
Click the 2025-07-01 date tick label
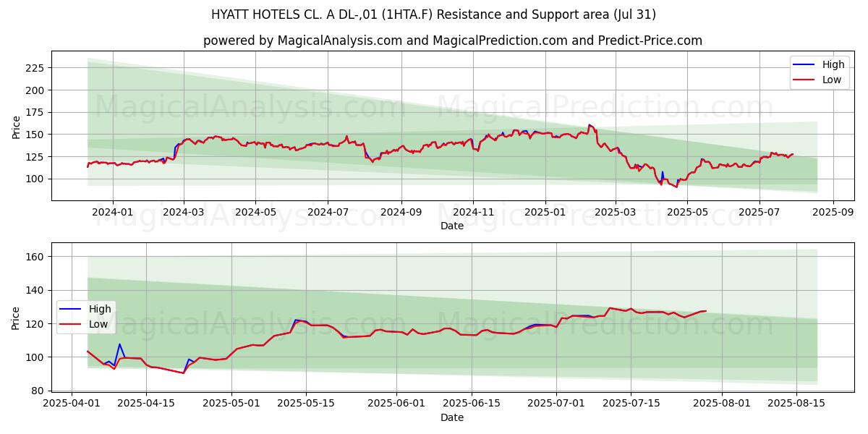(556, 404)
